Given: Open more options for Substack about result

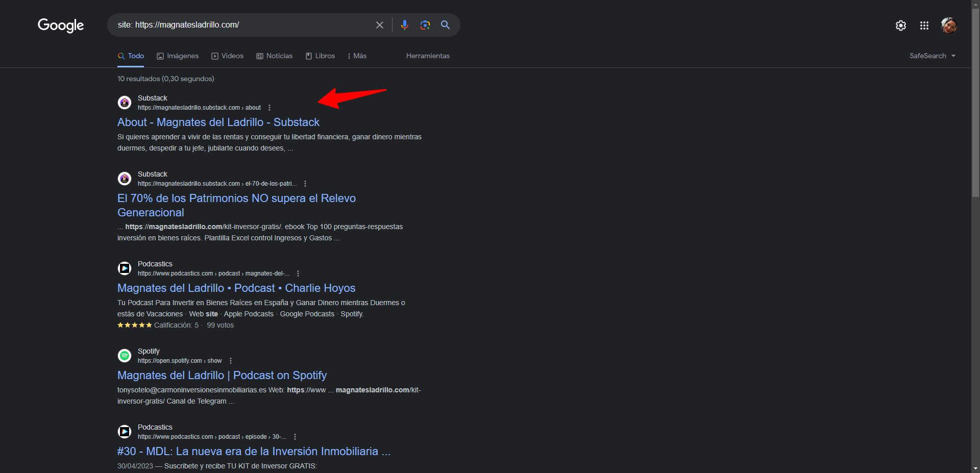Looking at the screenshot, I should [x=269, y=108].
